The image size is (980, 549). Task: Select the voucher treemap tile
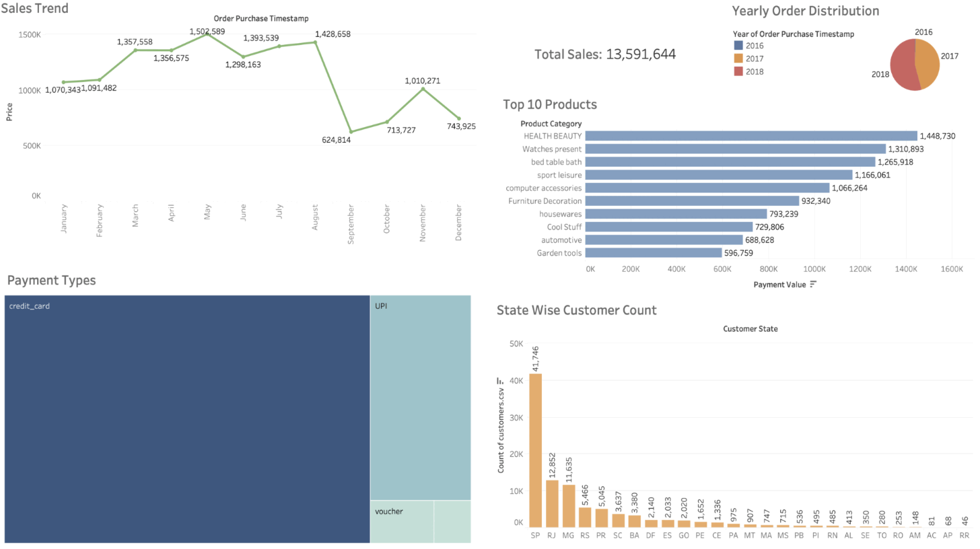[401, 521]
